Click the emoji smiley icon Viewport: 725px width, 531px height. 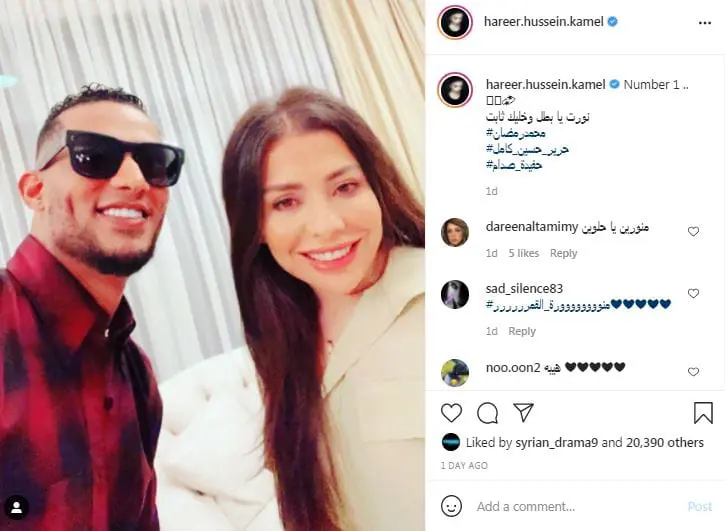pyautogui.click(x=451, y=506)
